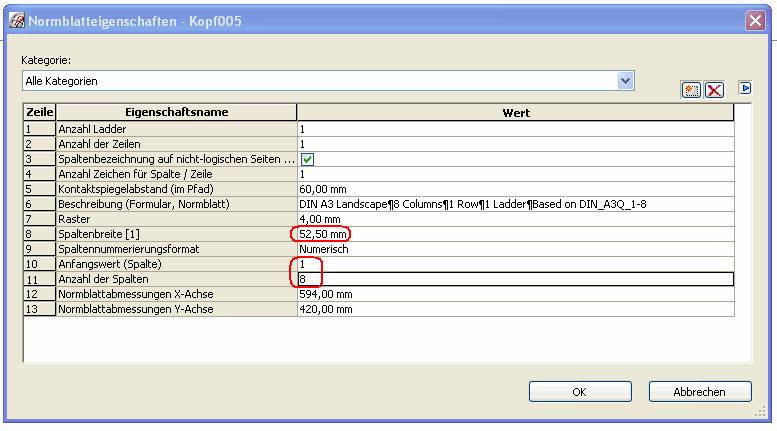Click the Abbrechen button
777x431 pixels.
(x=700, y=391)
